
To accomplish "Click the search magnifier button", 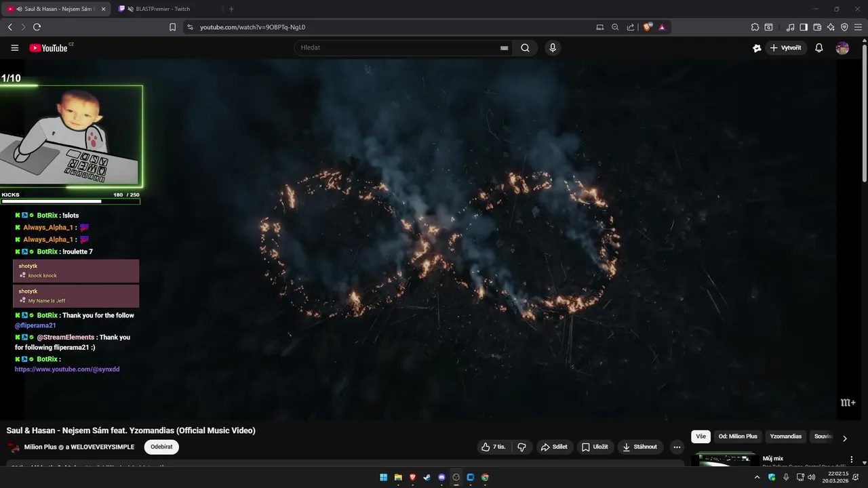I will [525, 48].
